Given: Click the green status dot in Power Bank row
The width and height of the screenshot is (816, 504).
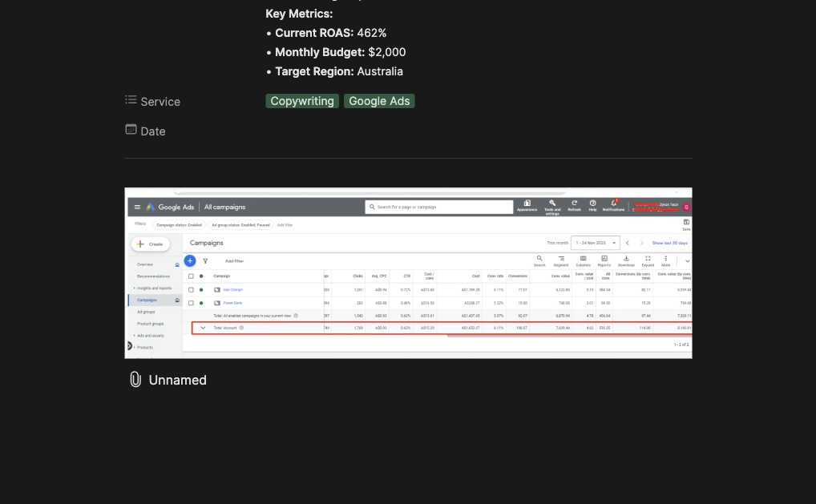Looking at the screenshot, I should coord(201,303).
